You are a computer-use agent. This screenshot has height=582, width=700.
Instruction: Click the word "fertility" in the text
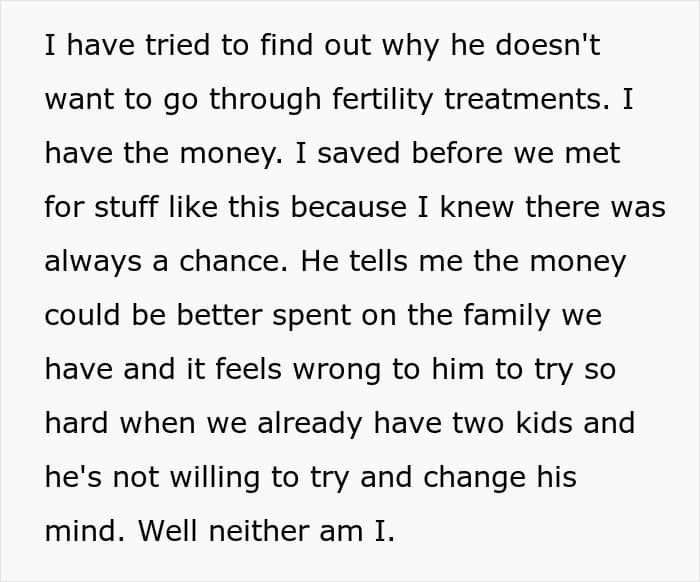tap(383, 99)
